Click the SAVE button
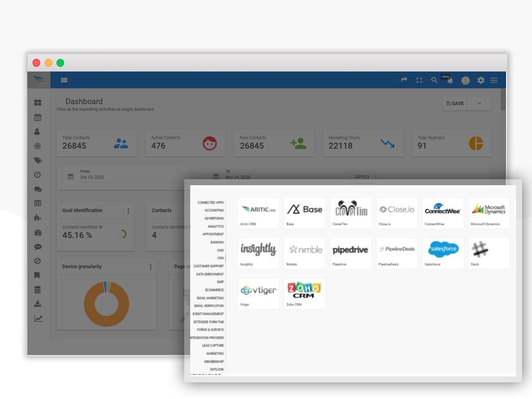532x399 pixels. tap(455, 103)
